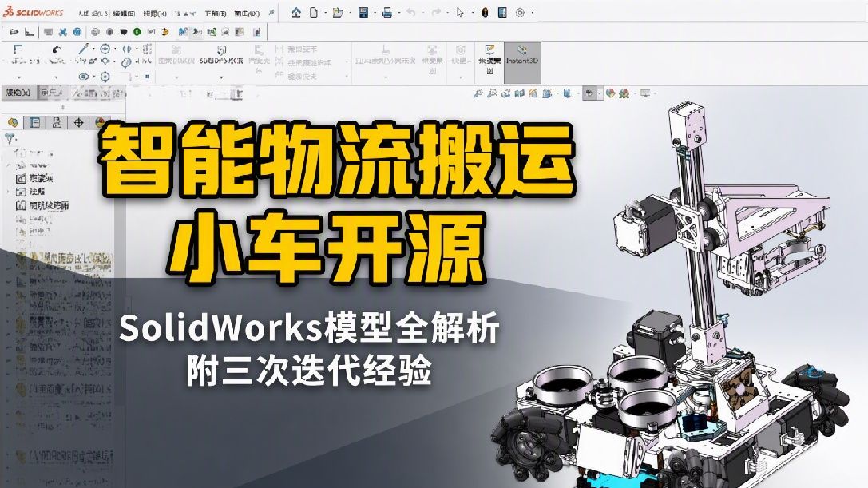Open the Window (W) menu
Image resolution: width=868 pixels, height=488 pixels.
pyautogui.click(x=246, y=13)
